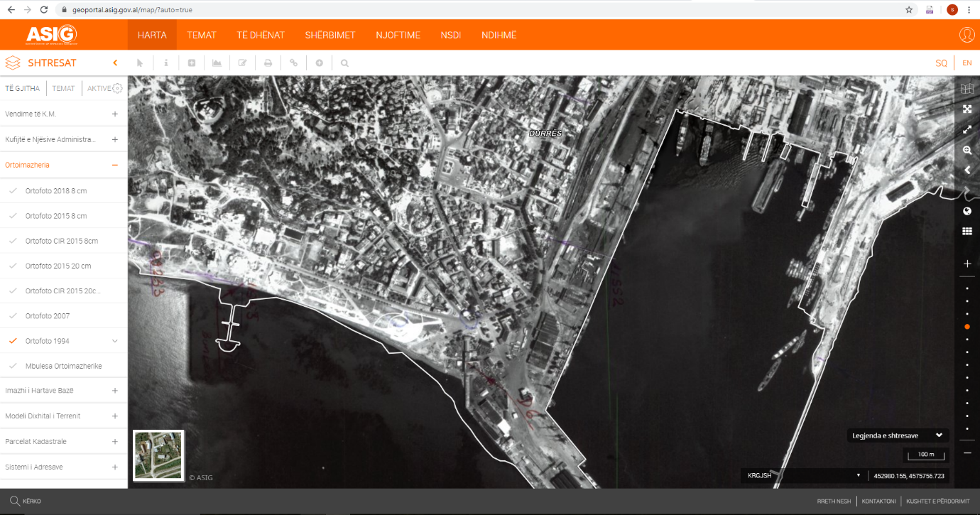Viewport: 980px width, 515px height.
Task: Open the elevation profile chart tool
Action: coord(217,63)
